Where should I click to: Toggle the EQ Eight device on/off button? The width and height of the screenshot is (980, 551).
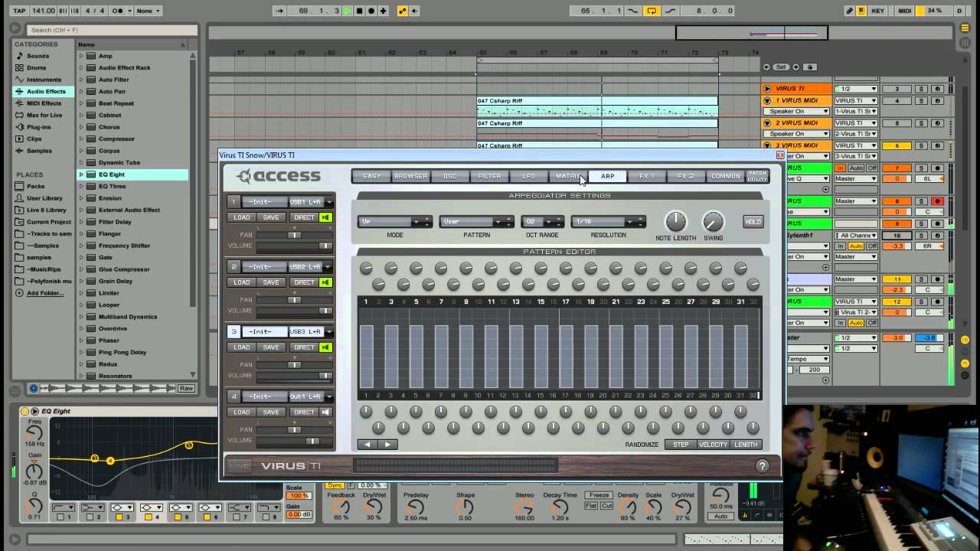pyautogui.click(x=25, y=412)
